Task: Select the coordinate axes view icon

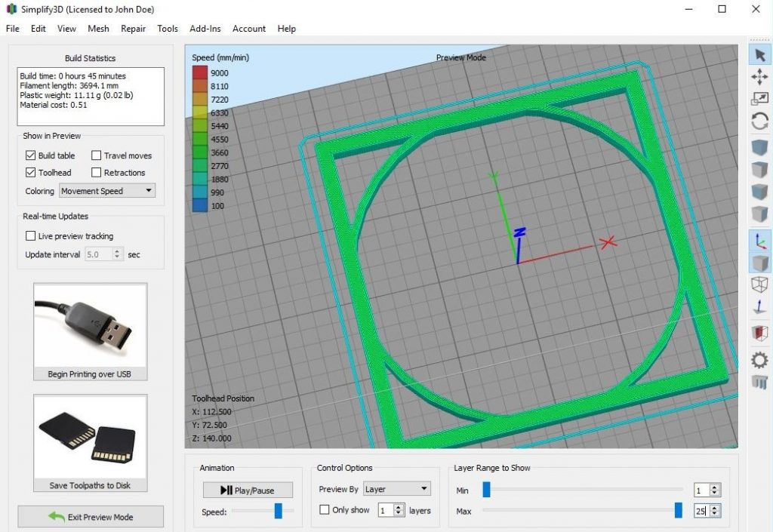Action: tap(759, 240)
